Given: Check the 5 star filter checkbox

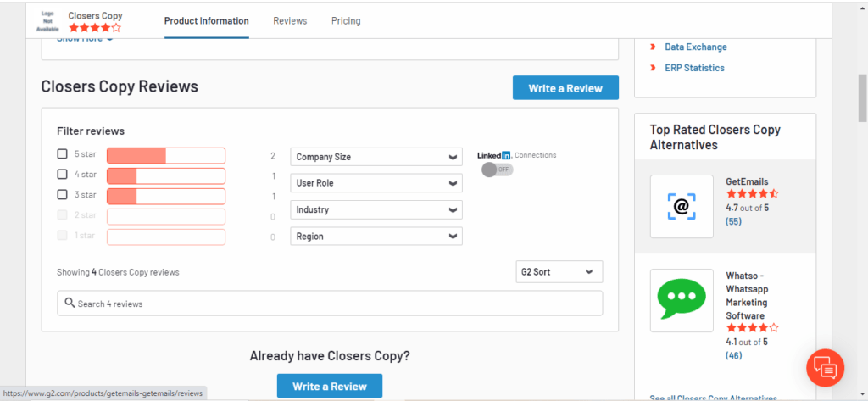Looking at the screenshot, I should (63, 154).
